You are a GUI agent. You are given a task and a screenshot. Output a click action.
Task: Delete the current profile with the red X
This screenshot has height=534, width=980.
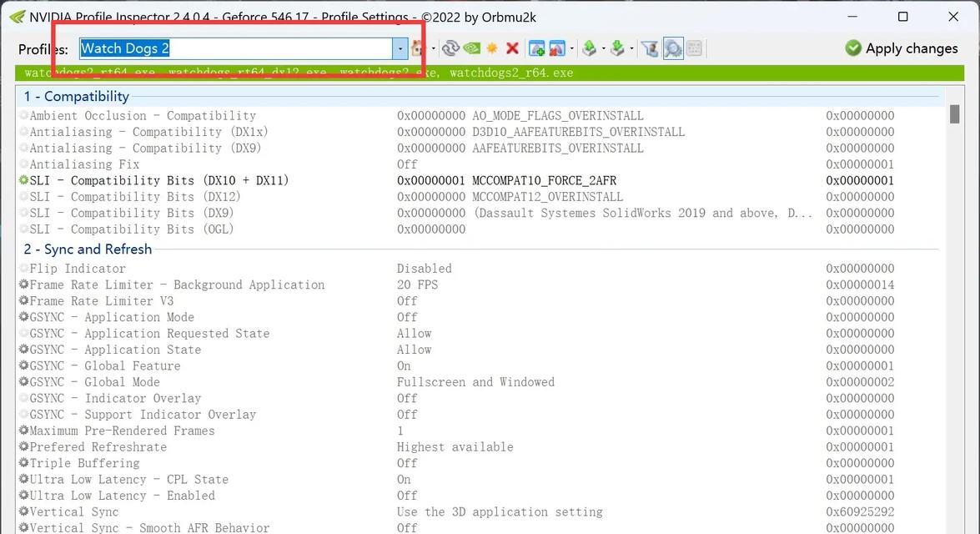(512, 48)
